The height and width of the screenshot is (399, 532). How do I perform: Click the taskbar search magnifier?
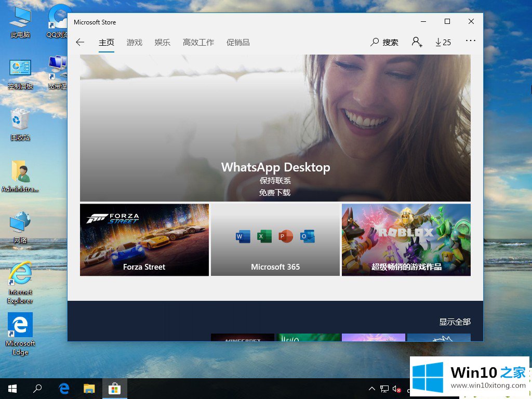(x=37, y=389)
